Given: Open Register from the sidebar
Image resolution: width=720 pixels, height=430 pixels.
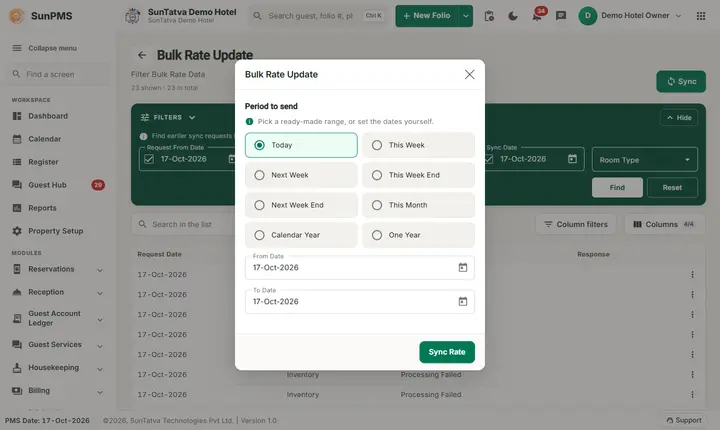Looking at the screenshot, I should pos(43,162).
